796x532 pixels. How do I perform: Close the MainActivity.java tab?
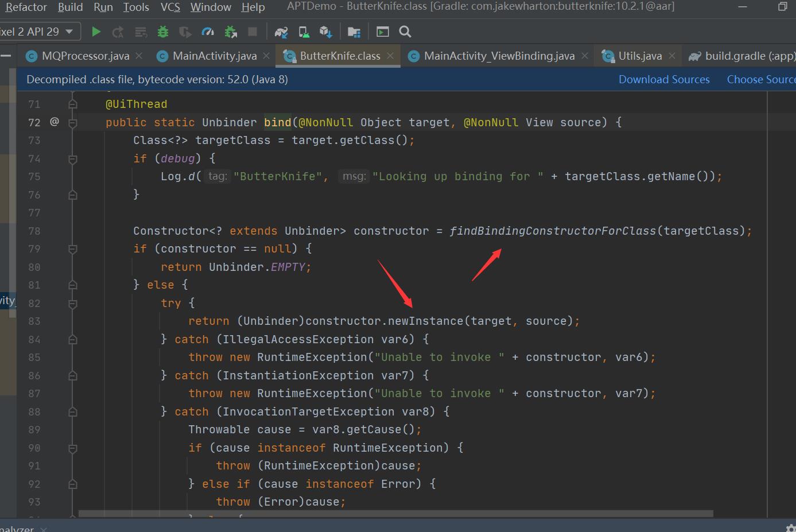(266, 56)
